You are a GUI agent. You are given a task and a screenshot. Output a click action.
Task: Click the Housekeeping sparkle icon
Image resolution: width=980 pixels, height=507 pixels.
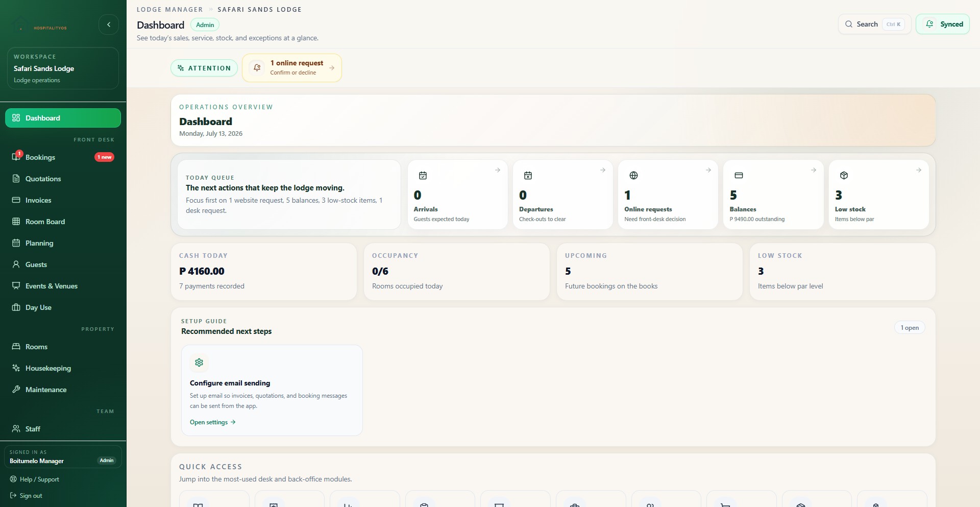pyautogui.click(x=16, y=368)
